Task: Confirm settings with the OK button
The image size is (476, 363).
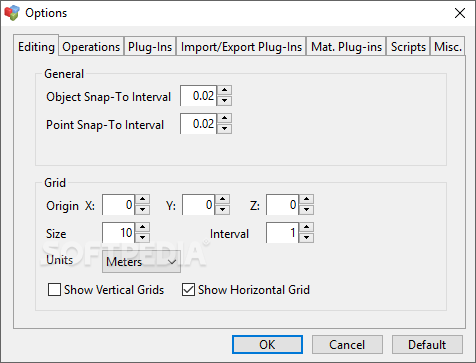Action: pyautogui.click(x=267, y=344)
